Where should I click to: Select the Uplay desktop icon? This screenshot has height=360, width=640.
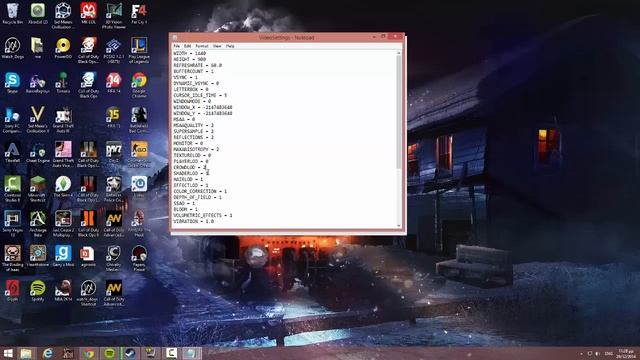point(139,187)
